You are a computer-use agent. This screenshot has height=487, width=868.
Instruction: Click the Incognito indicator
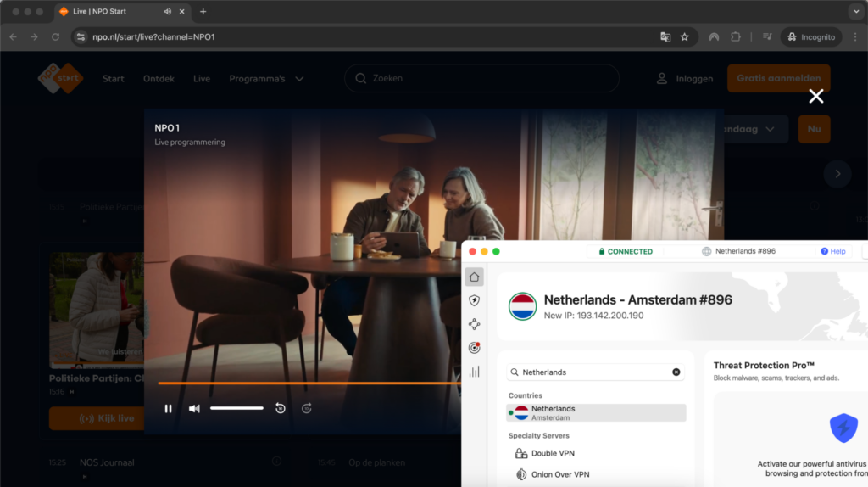pyautogui.click(x=811, y=37)
